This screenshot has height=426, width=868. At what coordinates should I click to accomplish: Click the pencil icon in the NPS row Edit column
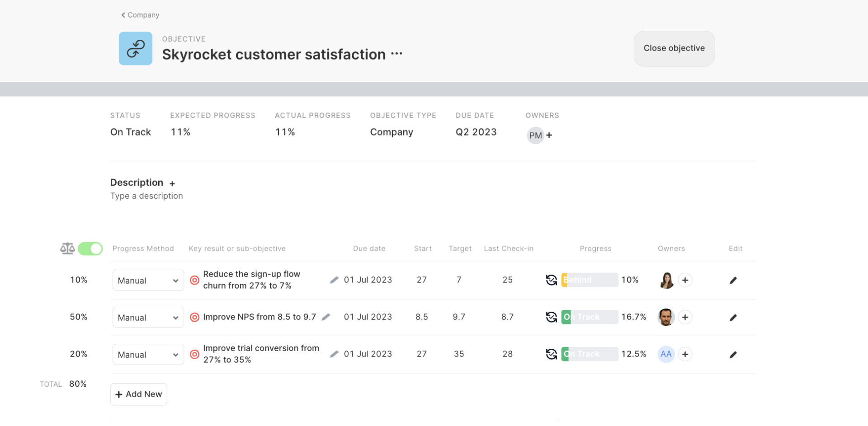(x=733, y=317)
